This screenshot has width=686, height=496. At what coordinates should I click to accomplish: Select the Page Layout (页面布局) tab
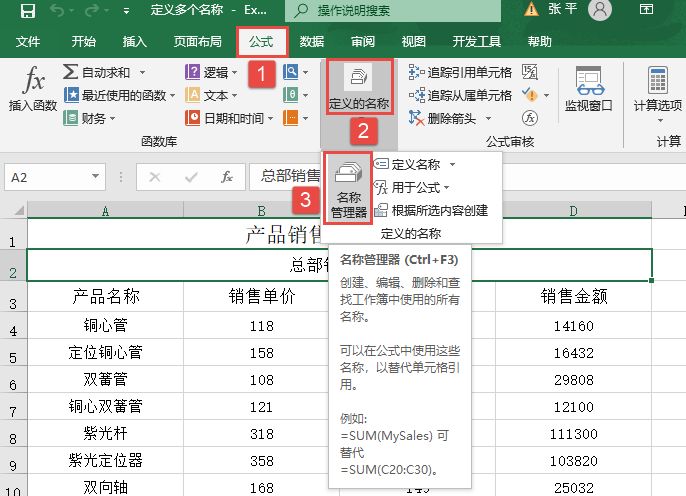pyautogui.click(x=197, y=42)
